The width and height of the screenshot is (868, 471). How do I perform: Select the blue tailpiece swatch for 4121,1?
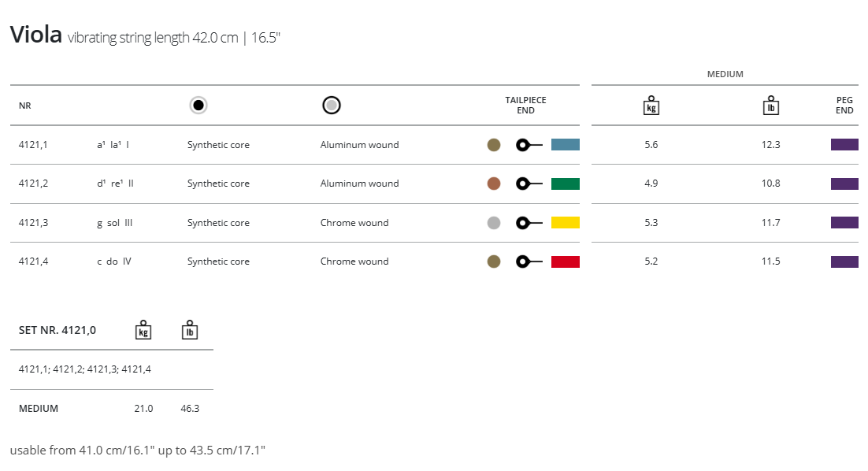pos(566,145)
